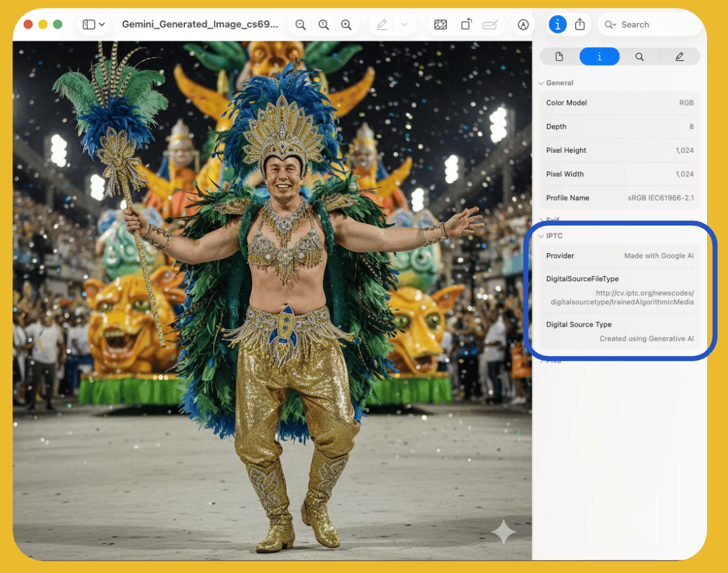Collapse the IPTC section

541,236
